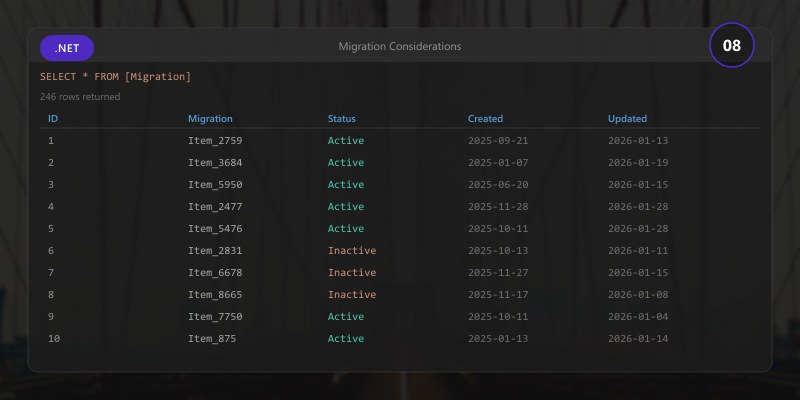Sort by the Migration column header
This screenshot has width=800, height=400.
pos(210,118)
